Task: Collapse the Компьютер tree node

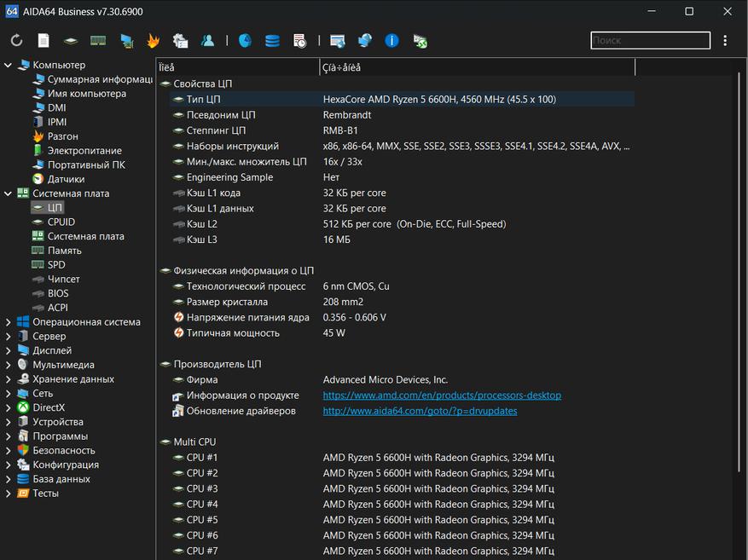Action: [9, 65]
